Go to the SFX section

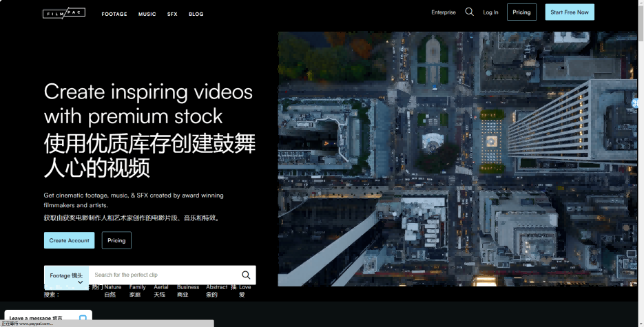pyautogui.click(x=172, y=14)
